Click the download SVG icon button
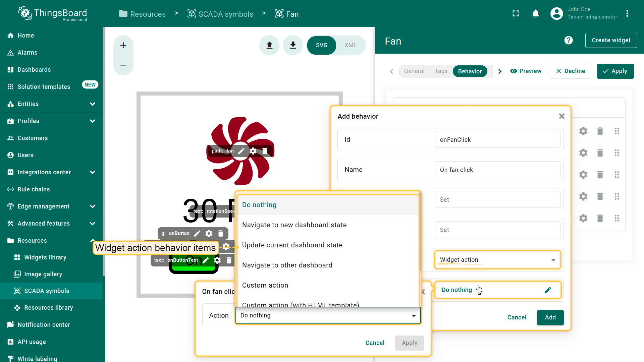This screenshot has width=644, height=362. tap(293, 45)
